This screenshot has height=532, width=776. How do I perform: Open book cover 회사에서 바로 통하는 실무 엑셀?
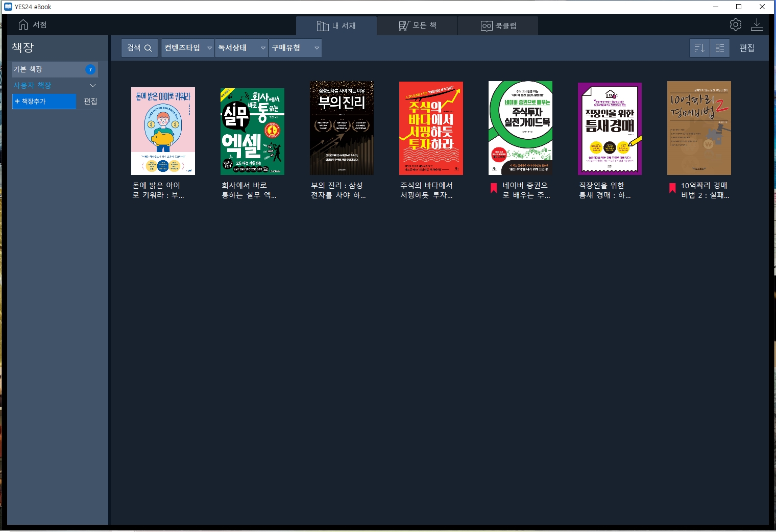tap(252, 132)
